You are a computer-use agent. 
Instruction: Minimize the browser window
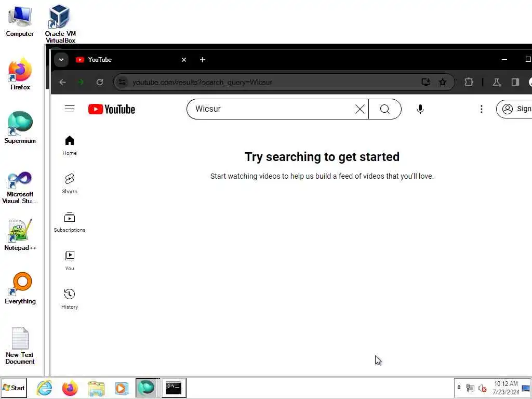click(504, 60)
